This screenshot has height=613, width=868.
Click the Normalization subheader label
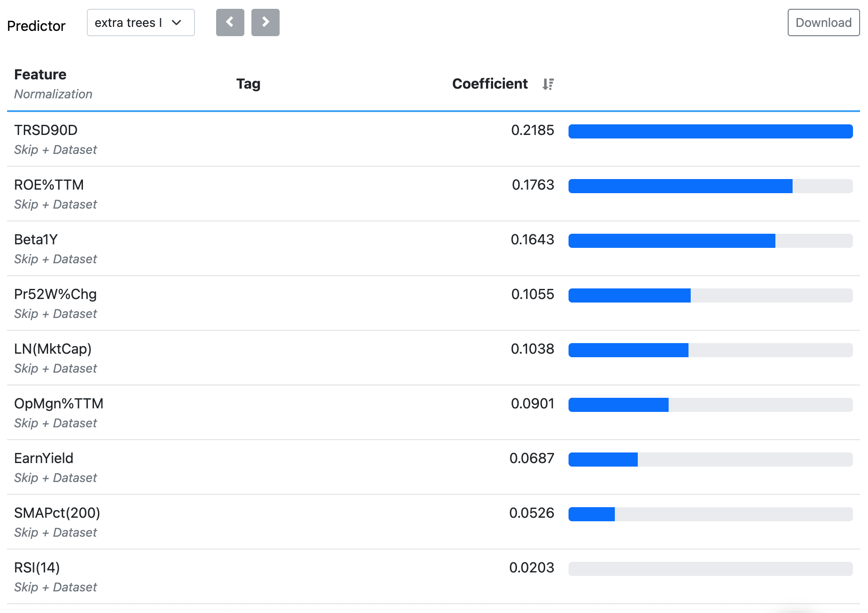(53, 94)
